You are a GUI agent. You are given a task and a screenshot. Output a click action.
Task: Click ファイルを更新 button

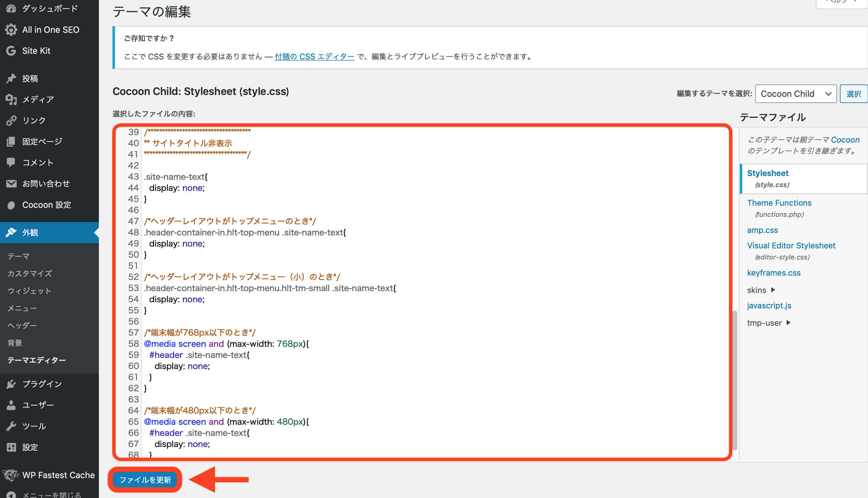click(x=145, y=479)
